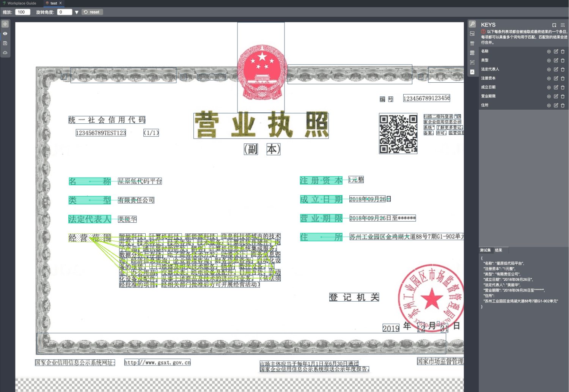Select the move/pan tool in left toolbar
569x392 pixels.
pyautogui.click(x=5, y=24)
